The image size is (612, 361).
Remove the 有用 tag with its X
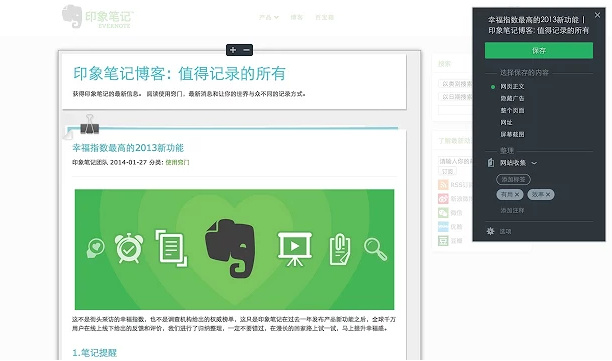click(x=517, y=194)
